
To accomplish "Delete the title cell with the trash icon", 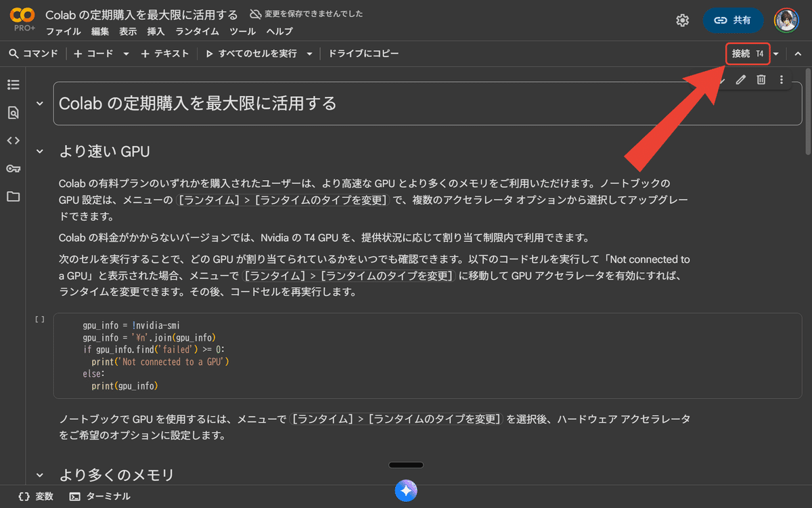I will [x=761, y=80].
